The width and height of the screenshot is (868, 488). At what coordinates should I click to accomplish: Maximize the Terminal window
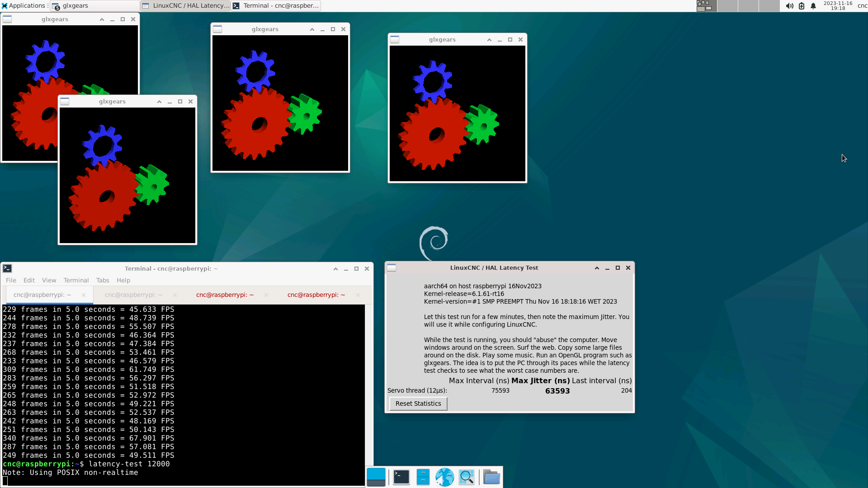click(x=356, y=269)
